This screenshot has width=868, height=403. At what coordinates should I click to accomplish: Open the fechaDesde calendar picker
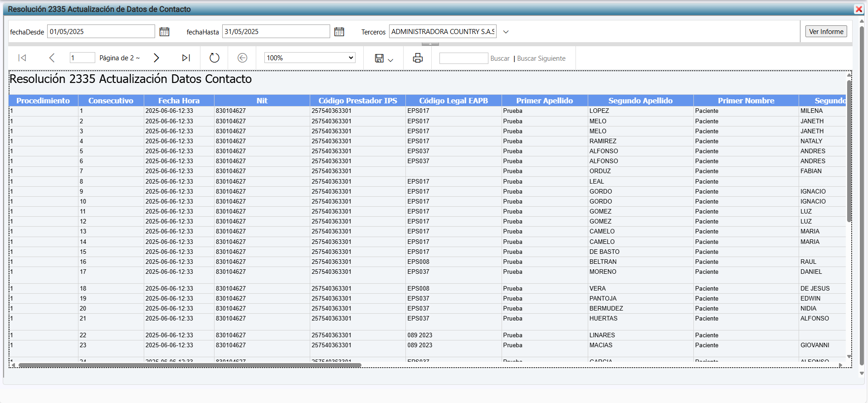[x=165, y=32]
